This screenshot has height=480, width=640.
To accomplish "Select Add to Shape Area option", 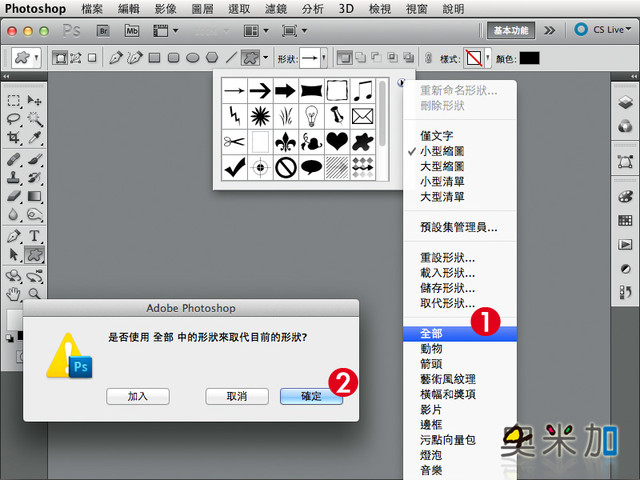I will [361, 58].
